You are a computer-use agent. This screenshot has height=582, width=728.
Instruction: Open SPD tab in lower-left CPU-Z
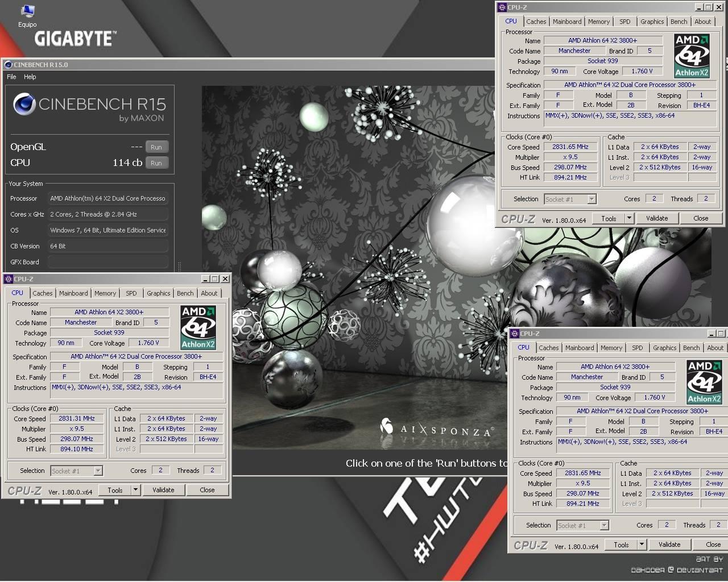pos(131,293)
